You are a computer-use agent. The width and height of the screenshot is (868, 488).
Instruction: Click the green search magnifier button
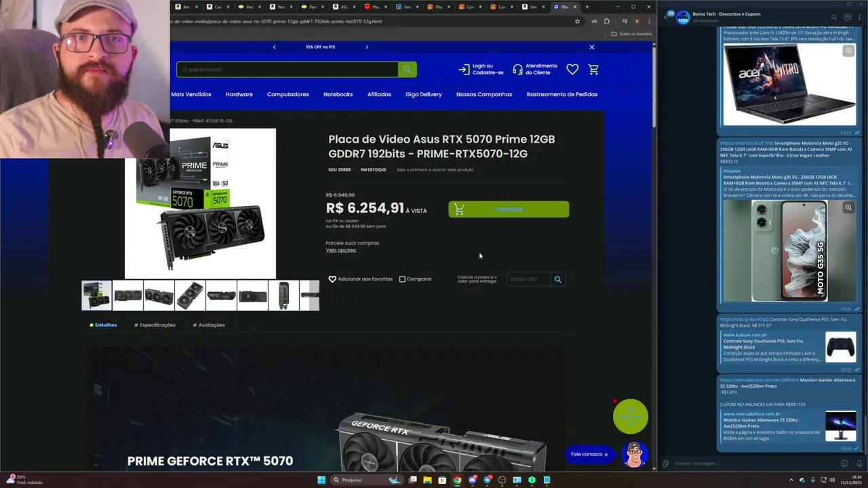[407, 69]
